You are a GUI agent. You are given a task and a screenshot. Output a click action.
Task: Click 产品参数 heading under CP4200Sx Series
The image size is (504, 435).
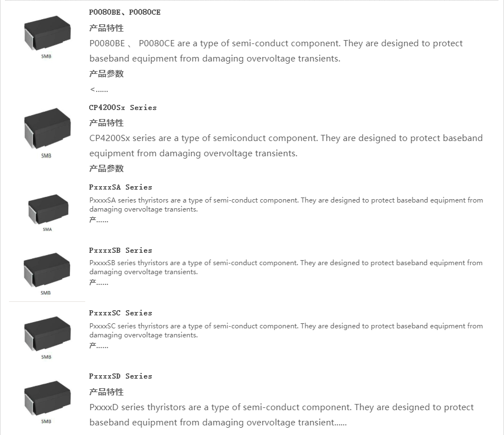[x=107, y=168]
